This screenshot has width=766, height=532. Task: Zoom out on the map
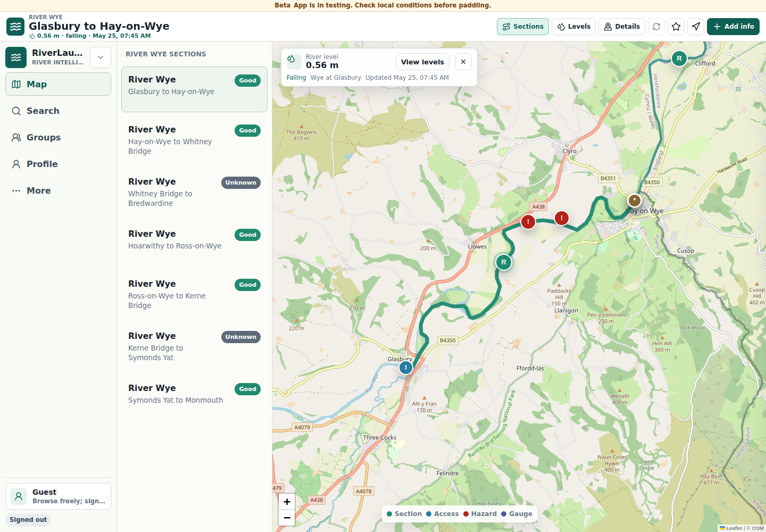(287, 518)
